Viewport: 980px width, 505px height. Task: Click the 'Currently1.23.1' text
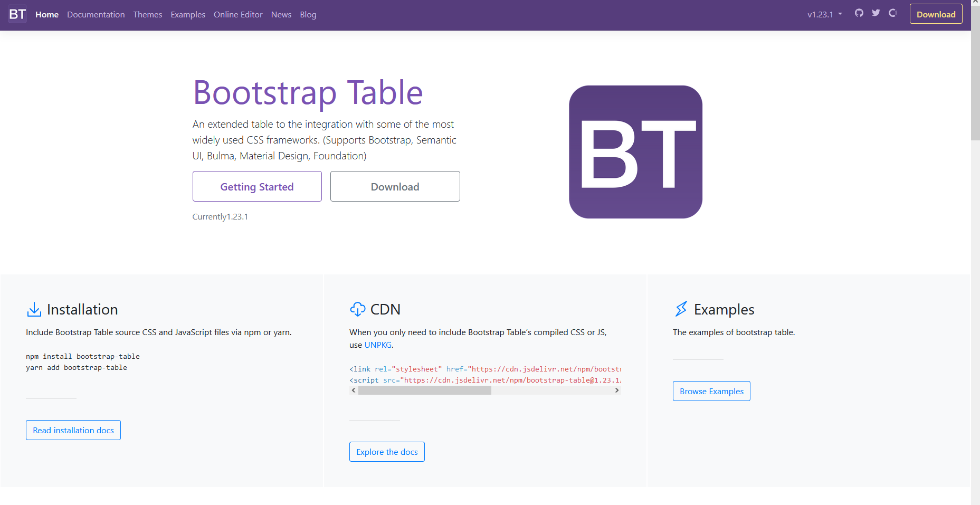tap(220, 217)
